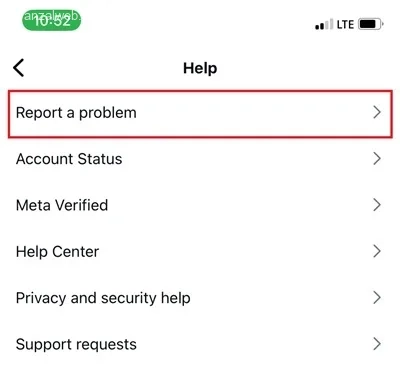The width and height of the screenshot is (400, 367).
Task: Tap the cellular signal bars icon
Action: (324, 25)
